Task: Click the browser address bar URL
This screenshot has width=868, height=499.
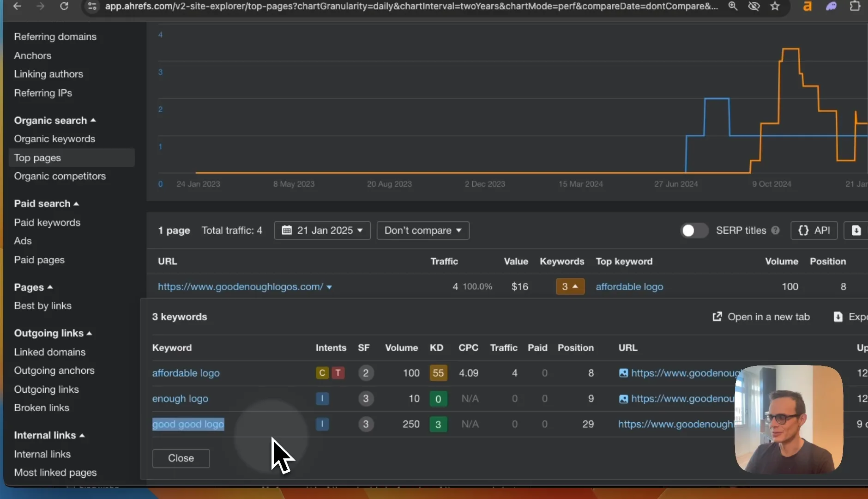Action: pos(411,6)
